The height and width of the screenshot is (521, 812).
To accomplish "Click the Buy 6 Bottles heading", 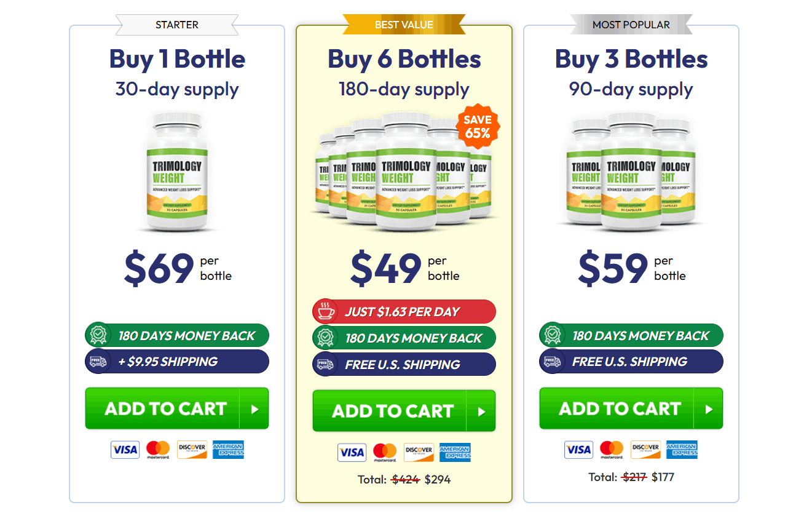I will point(404,59).
